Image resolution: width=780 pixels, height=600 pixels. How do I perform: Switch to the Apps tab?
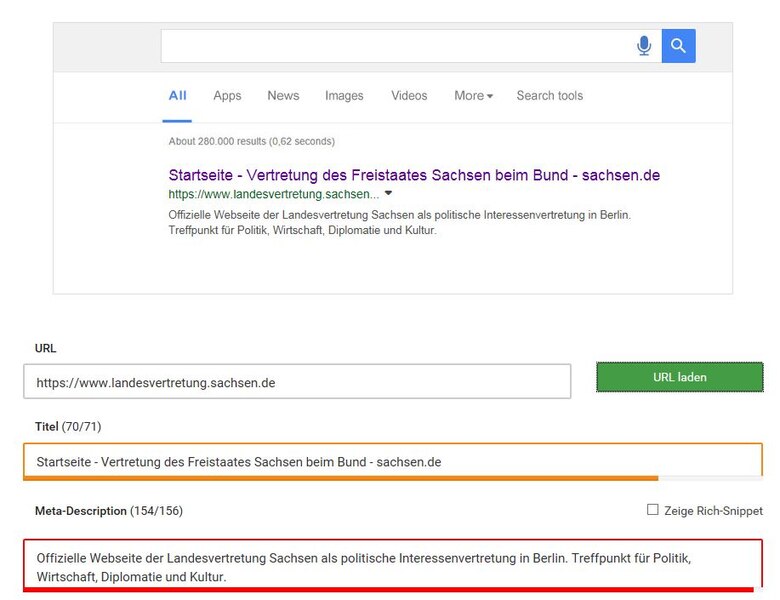pos(227,96)
